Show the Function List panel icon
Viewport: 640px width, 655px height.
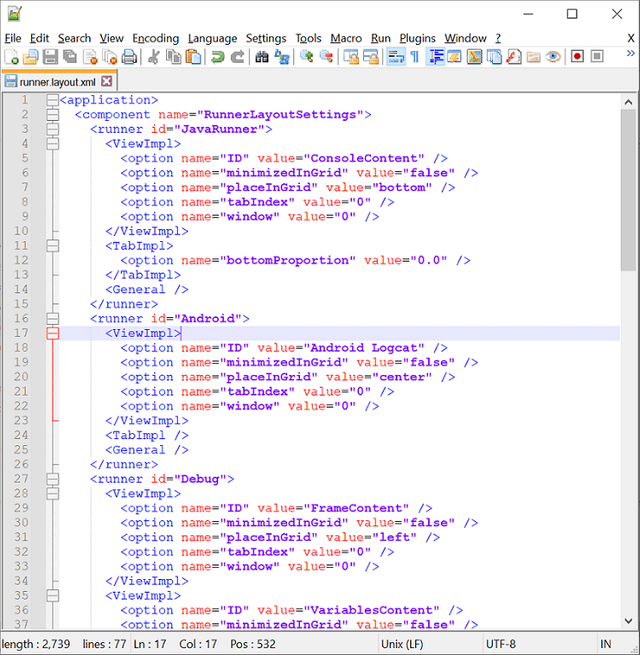(x=514, y=57)
